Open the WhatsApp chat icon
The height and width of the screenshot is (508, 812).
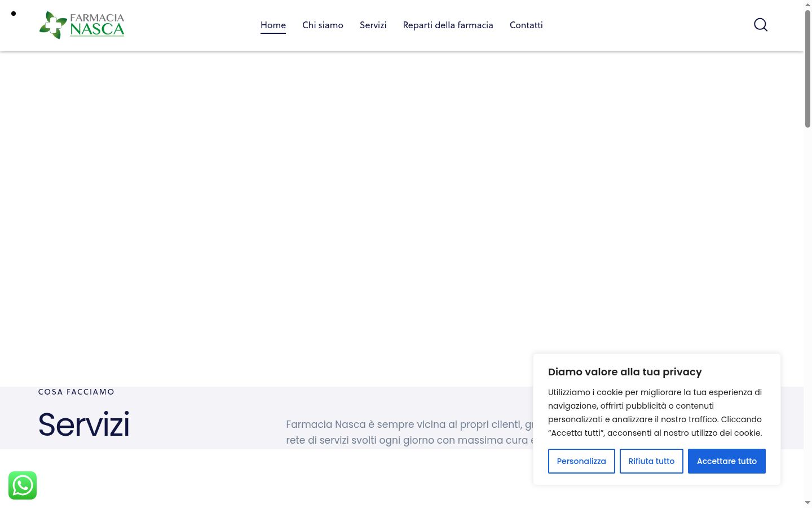23,485
